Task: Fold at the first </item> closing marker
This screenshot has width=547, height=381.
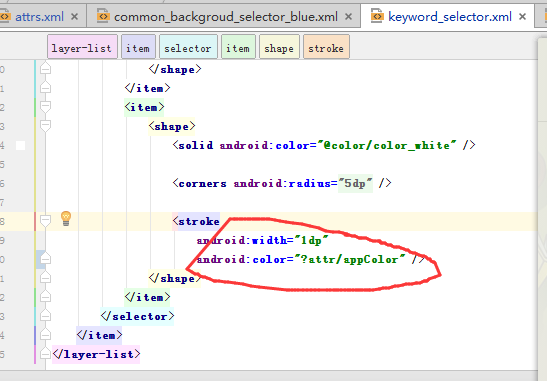Action: [x=45, y=88]
